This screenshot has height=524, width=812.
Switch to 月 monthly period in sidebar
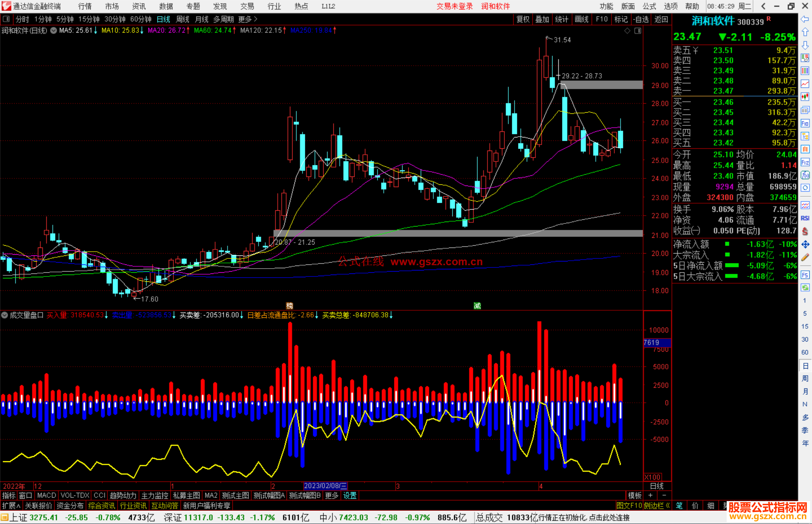point(805,391)
